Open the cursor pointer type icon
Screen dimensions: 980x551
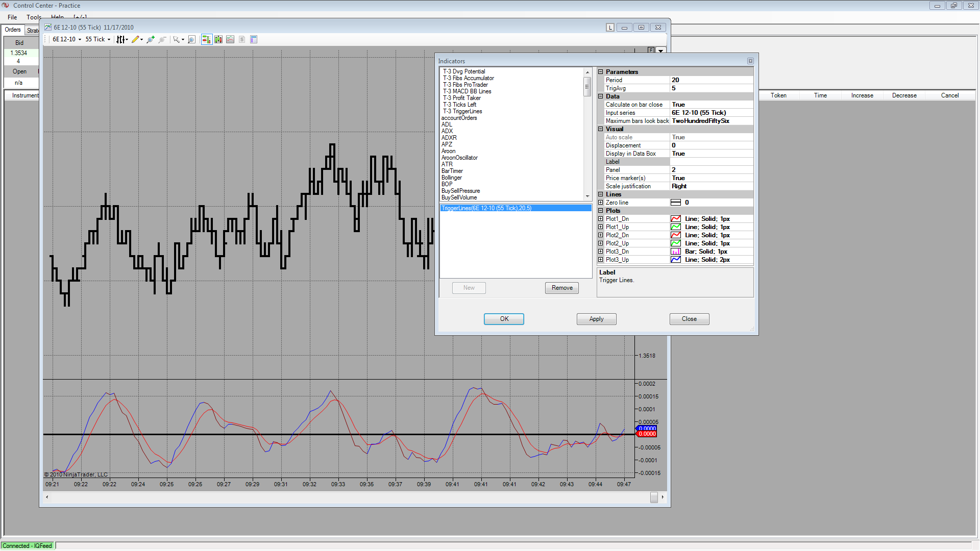[x=177, y=39]
